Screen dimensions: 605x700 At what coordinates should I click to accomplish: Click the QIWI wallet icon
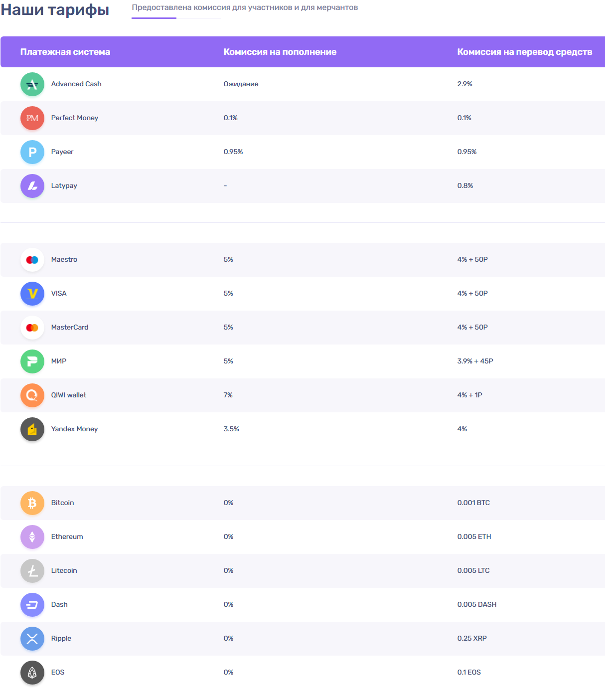pos(32,395)
